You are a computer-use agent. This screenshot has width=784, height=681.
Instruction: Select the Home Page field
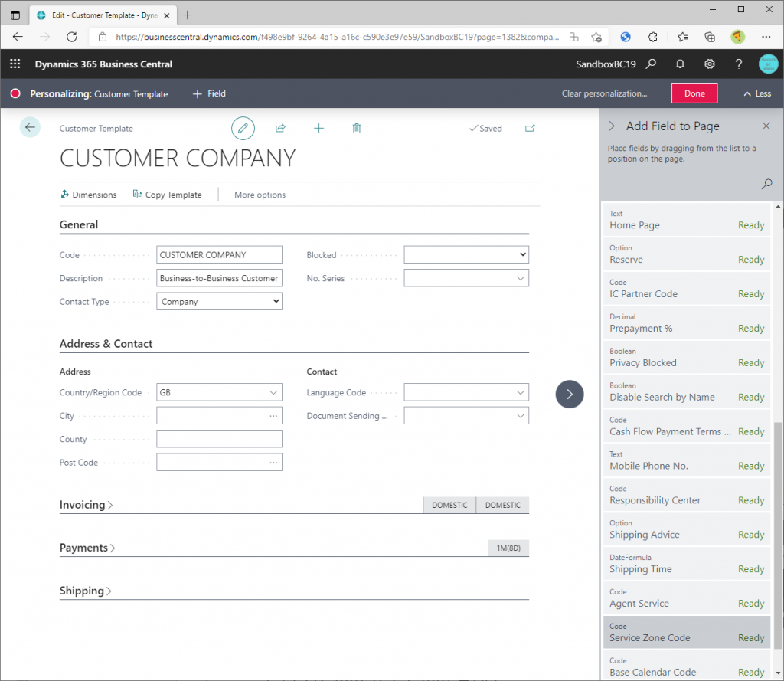pyautogui.click(x=687, y=220)
